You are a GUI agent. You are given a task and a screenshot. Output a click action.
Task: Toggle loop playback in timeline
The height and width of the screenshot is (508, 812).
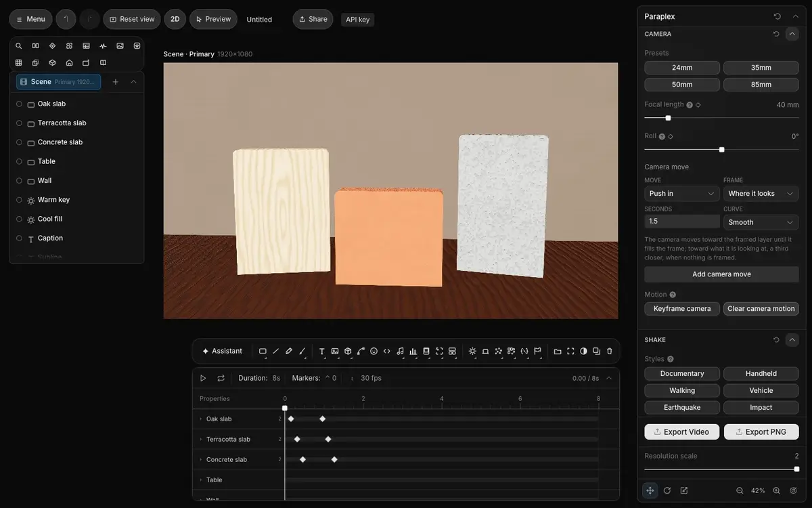221,378
